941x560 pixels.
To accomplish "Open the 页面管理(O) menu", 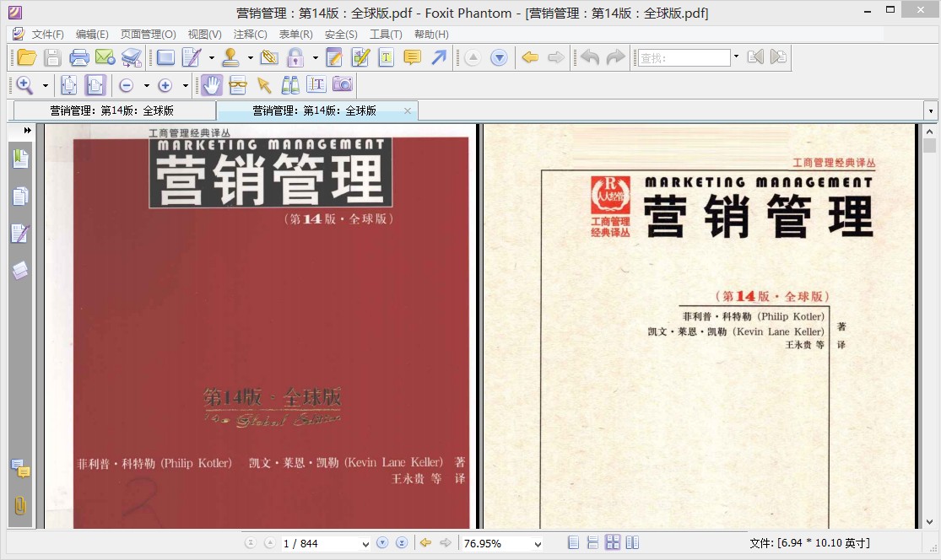I will pyautogui.click(x=149, y=35).
